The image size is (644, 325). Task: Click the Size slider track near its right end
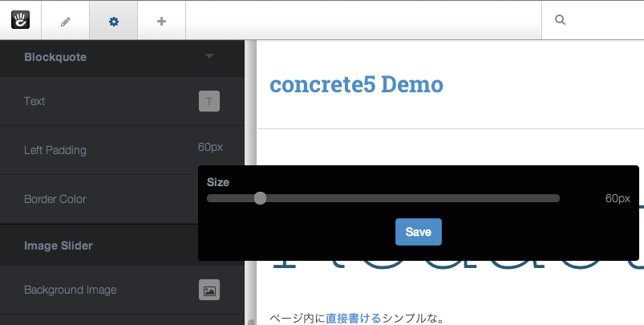(x=545, y=198)
